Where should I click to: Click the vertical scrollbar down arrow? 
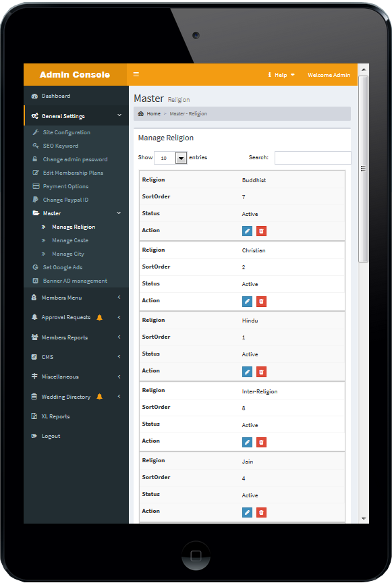(364, 519)
